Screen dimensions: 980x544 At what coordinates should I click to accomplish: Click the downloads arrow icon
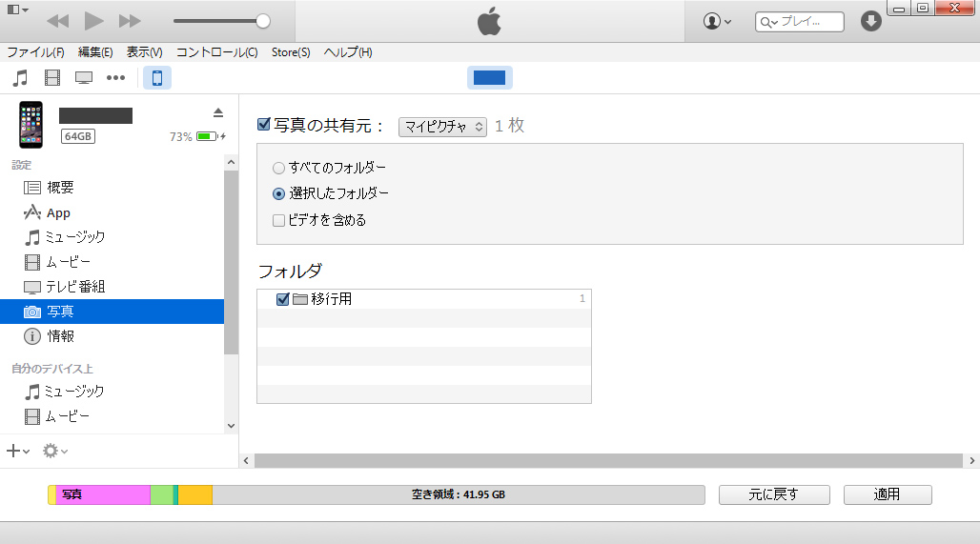870,21
